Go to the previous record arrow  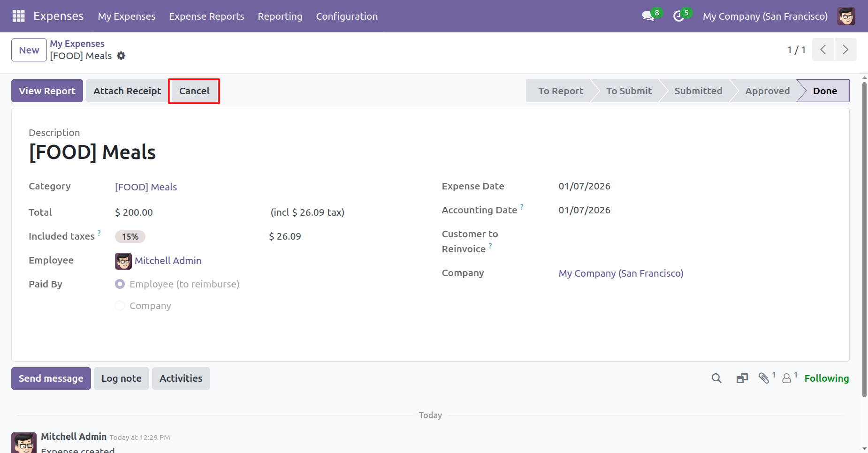pyautogui.click(x=823, y=50)
